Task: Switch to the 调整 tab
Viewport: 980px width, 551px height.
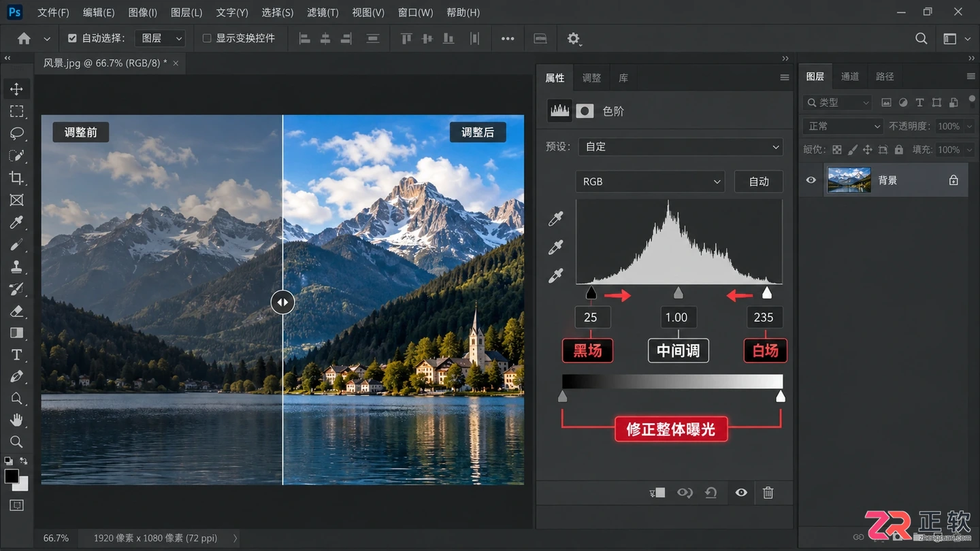Action: pyautogui.click(x=591, y=78)
